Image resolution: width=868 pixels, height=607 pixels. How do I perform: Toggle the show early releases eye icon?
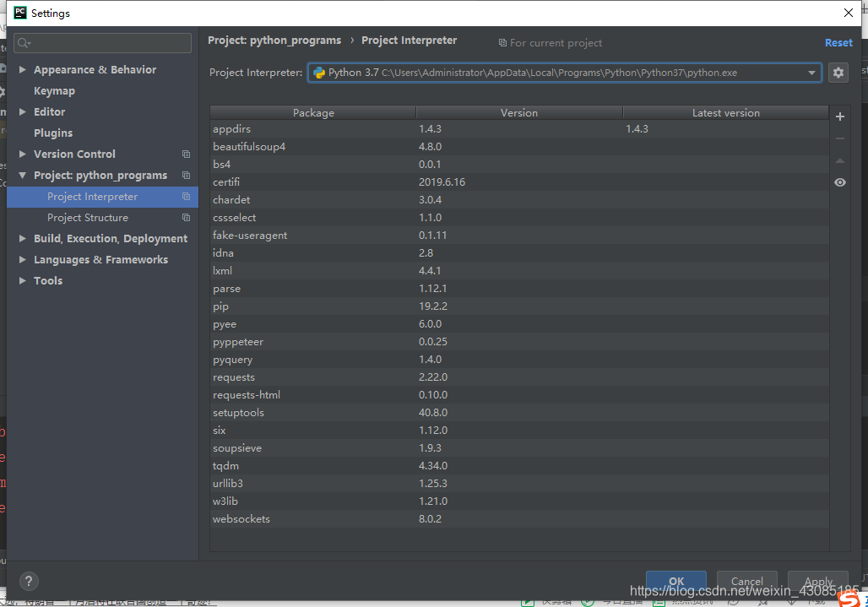click(x=840, y=182)
